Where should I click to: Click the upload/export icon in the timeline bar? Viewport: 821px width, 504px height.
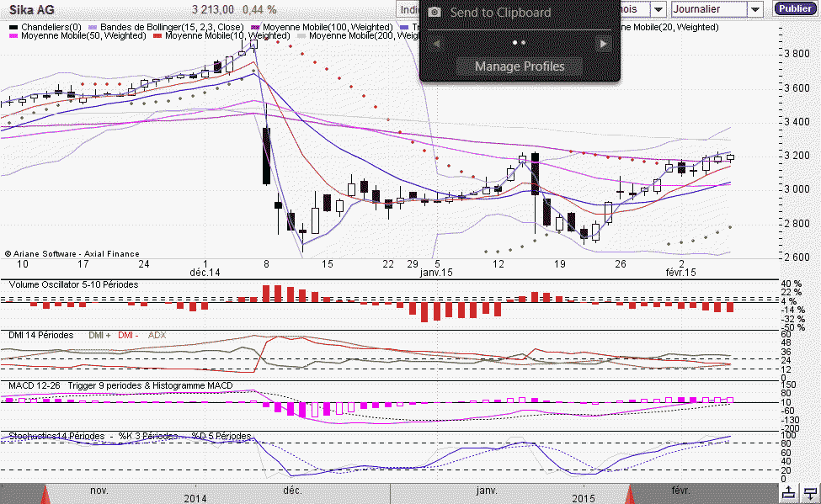coord(788,492)
